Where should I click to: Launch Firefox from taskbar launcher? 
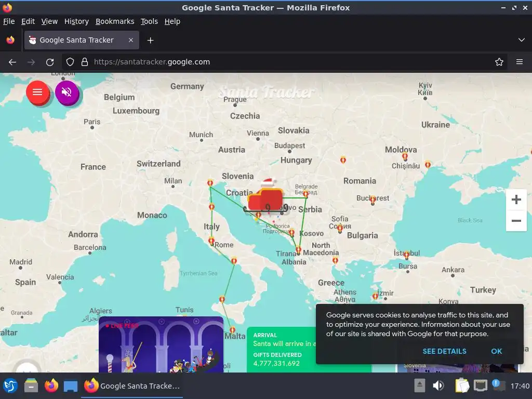tap(51, 386)
